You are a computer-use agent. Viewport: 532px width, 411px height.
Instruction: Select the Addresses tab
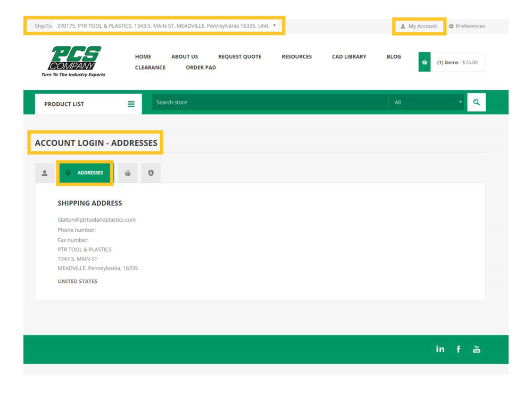[x=85, y=173]
